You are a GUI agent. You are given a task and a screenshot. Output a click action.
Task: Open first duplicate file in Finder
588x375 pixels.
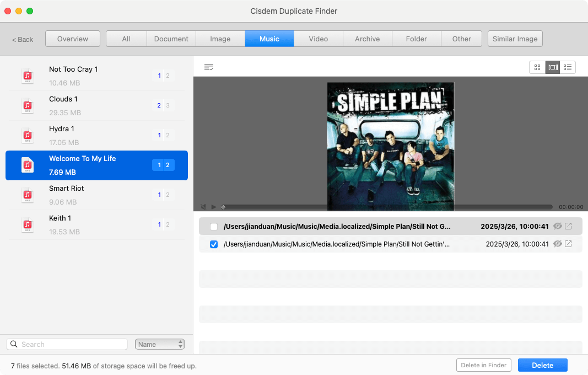click(568, 226)
